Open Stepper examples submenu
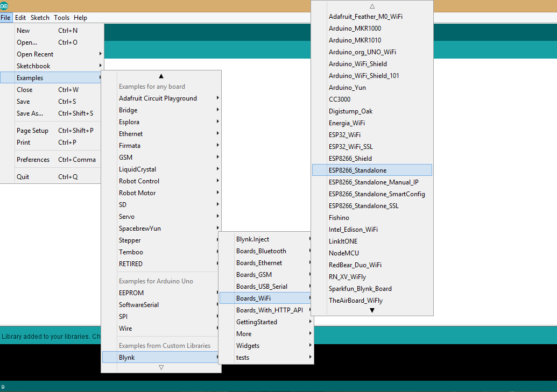Image resolution: width=557 pixels, height=392 pixels. click(x=160, y=240)
